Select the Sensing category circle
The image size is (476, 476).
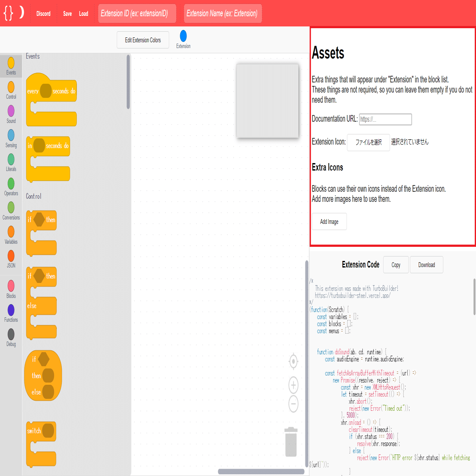point(11,135)
